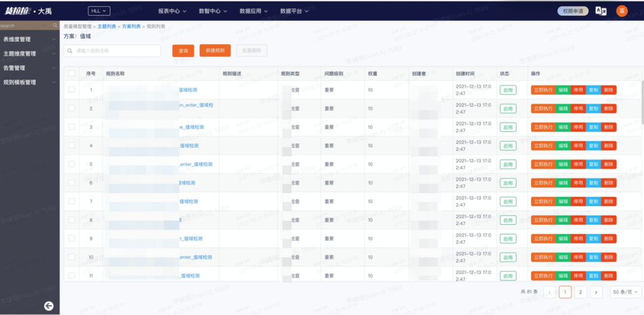This screenshot has height=315, width=644.
Task: Click 停用 for row 8
Action: (x=578, y=220)
